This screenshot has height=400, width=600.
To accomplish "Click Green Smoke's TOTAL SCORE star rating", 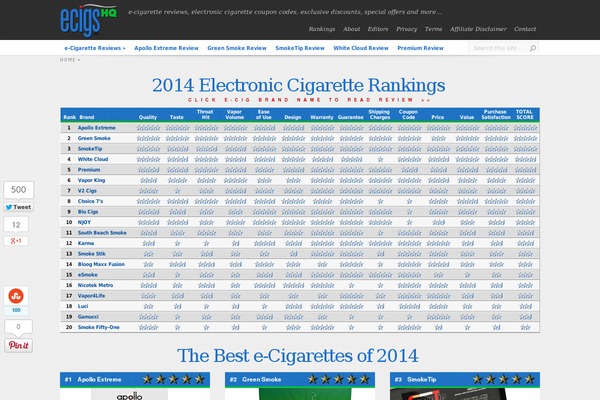I will (525, 139).
